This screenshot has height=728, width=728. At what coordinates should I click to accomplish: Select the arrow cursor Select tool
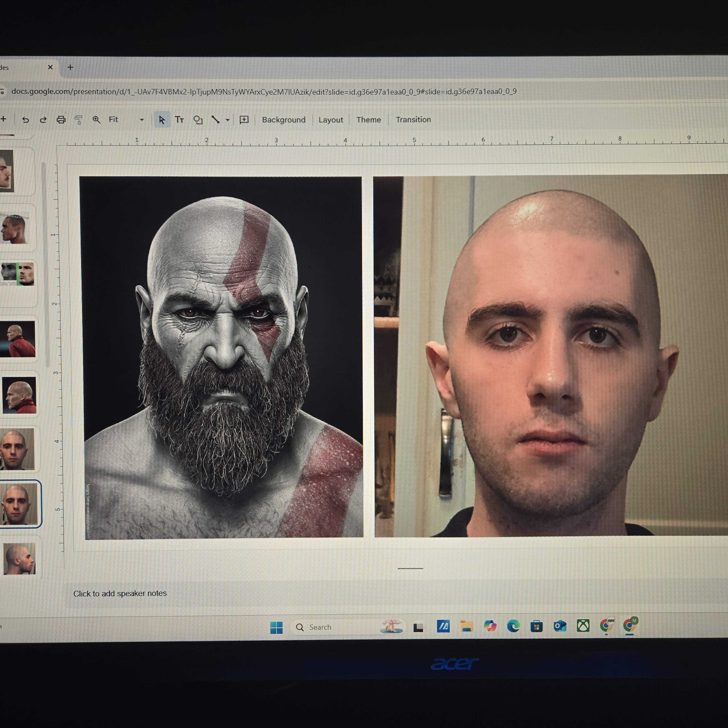(162, 120)
